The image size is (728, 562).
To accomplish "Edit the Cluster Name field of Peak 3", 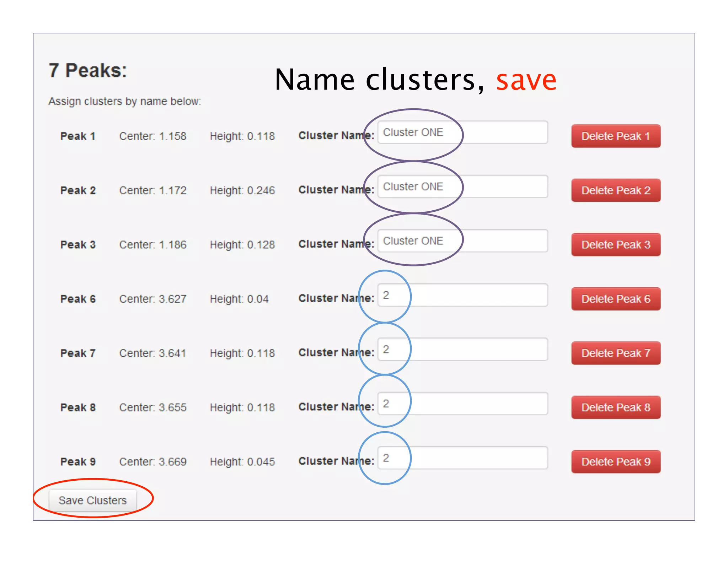I will 462,241.
